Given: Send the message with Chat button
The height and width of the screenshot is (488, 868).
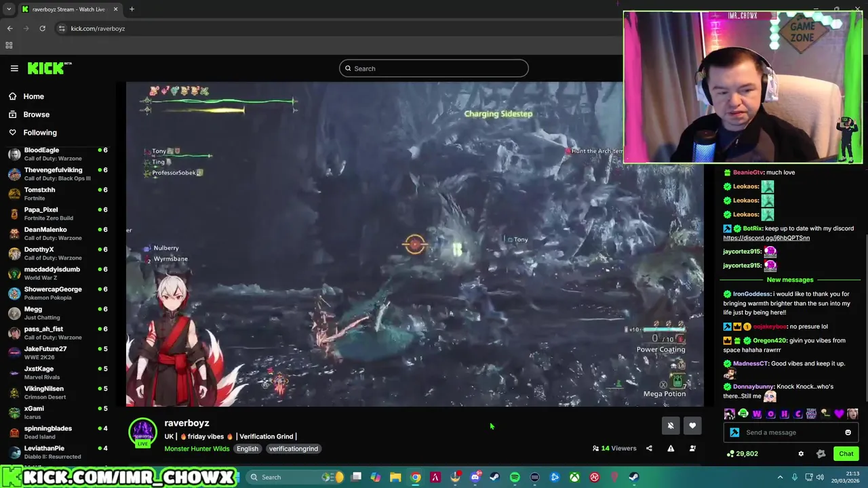Looking at the screenshot, I should click(x=846, y=453).
